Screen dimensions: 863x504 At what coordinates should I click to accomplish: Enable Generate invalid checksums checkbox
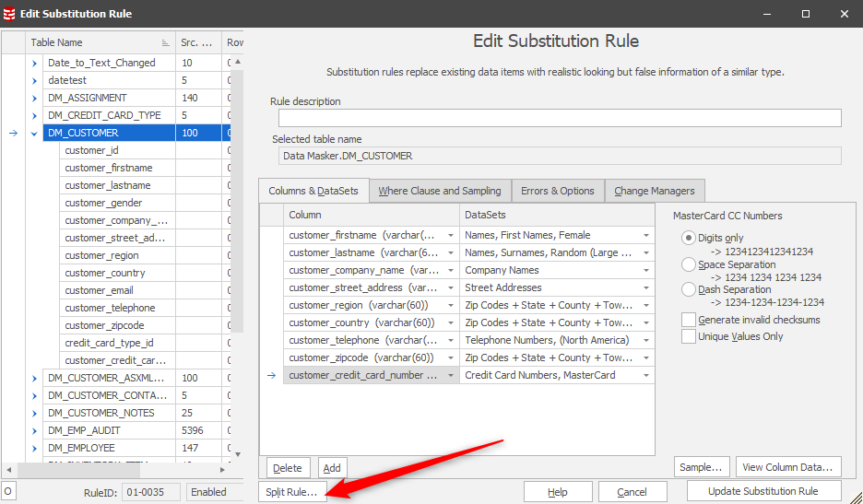pyautogui.click(x=689, y=320)
